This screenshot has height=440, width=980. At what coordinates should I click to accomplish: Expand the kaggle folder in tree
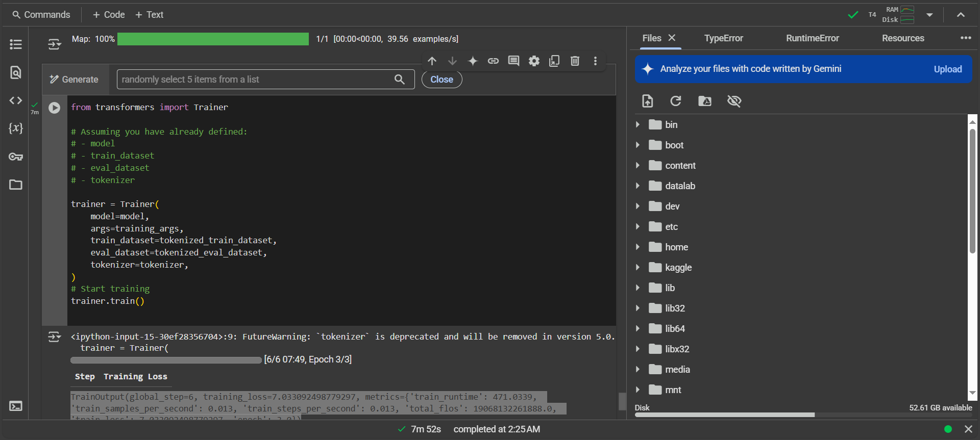point(638,268)
